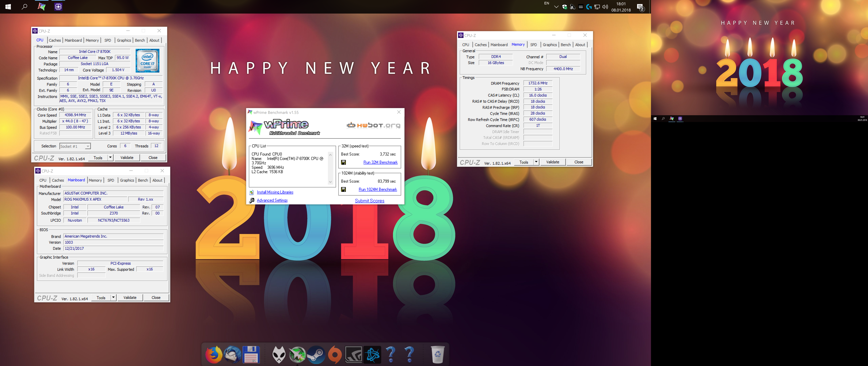Screen dimensions: 868x366
Task: Open Install Missing Libraries link
Action: point(275,192)
